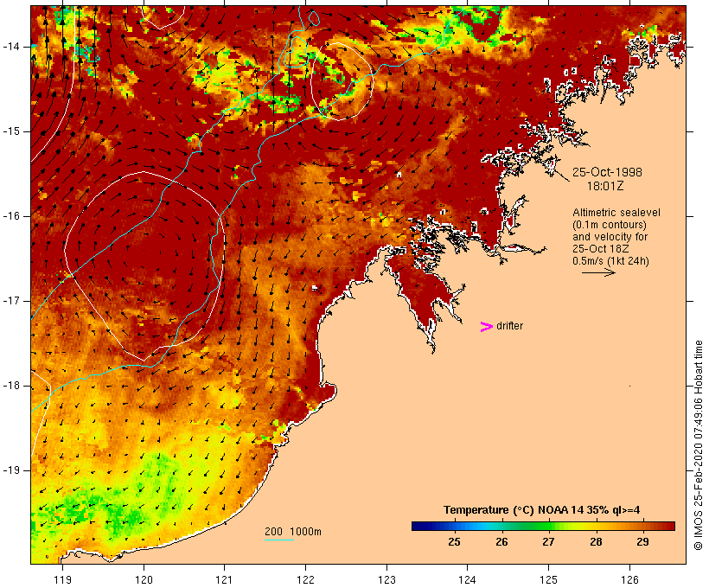Click the colorbar value 26
The height and width of the screenshot is (588, 709).
pos(501,542)
